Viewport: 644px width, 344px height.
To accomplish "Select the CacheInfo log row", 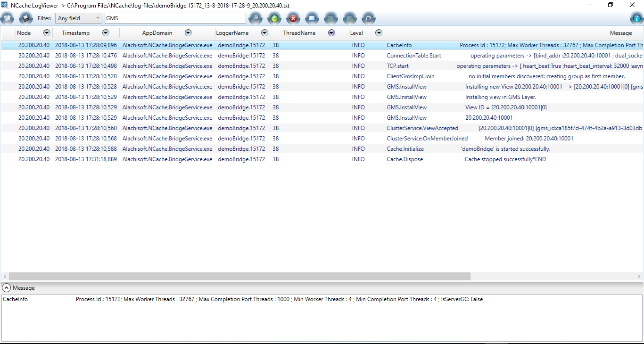I will 322,45.
